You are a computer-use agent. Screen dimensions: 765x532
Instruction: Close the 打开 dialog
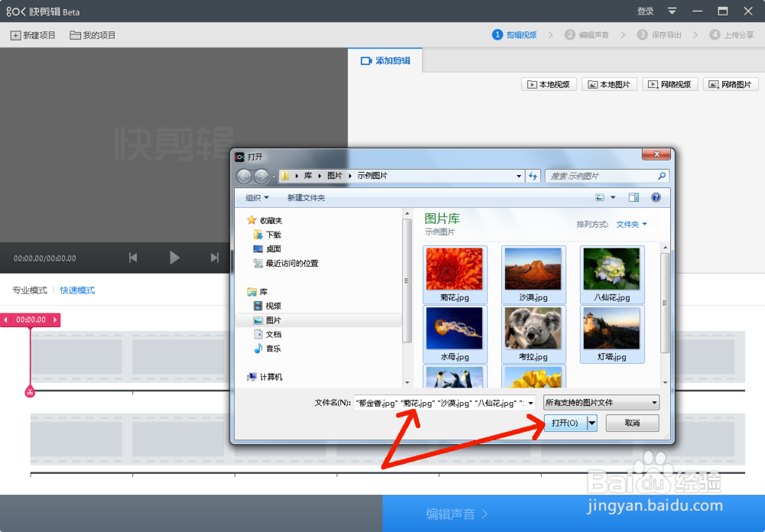(656, 154)
